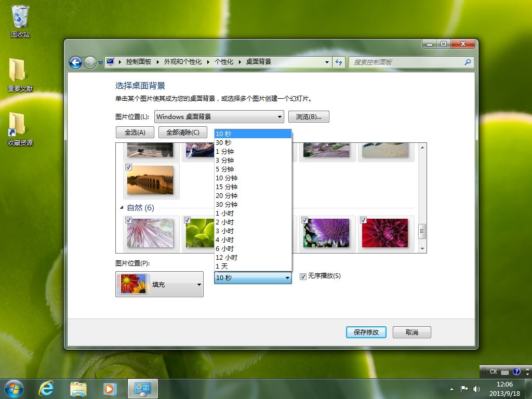Click the language bar keyboard icon
Image resolution: width=532 pixels, height=399 pixels.
(x=505, y=372)
